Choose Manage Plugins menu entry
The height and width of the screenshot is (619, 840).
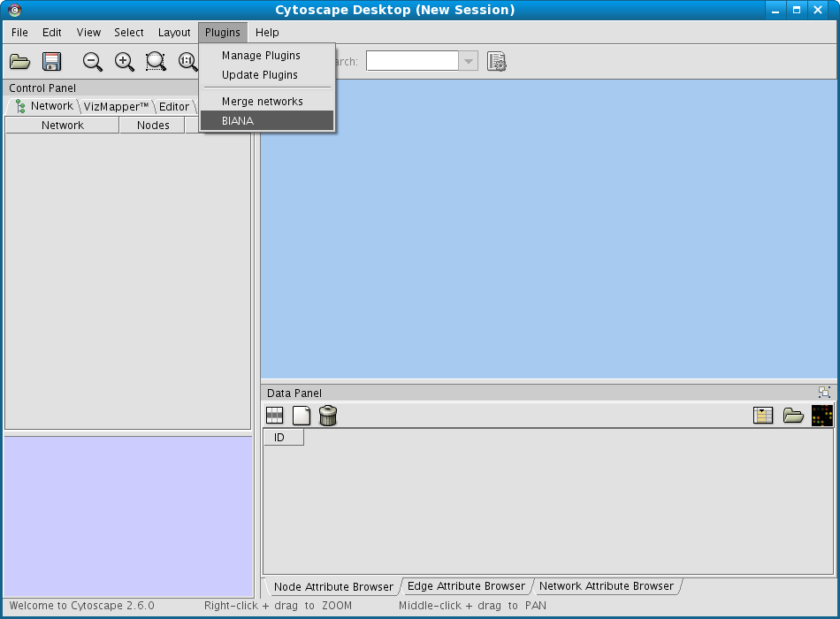coord(261,56)
